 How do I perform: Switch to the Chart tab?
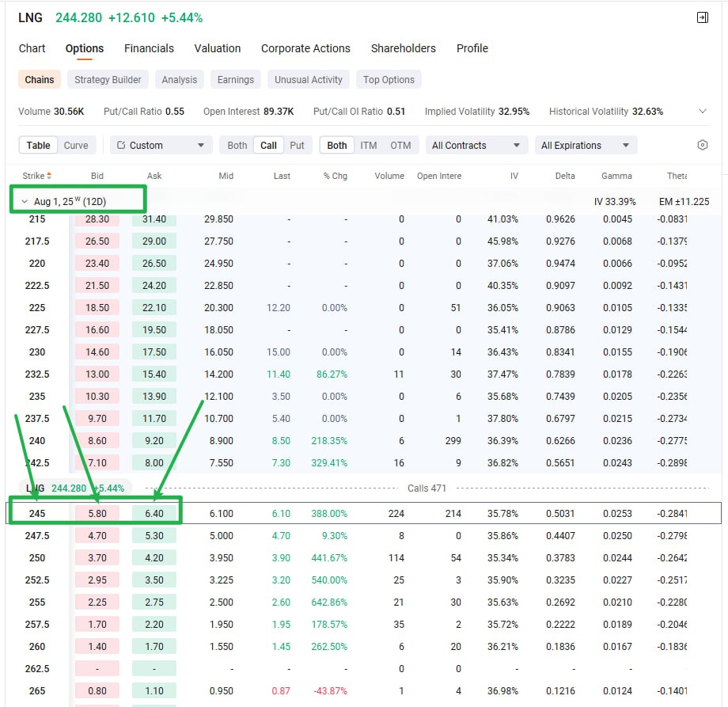click(x=32, y=48)
